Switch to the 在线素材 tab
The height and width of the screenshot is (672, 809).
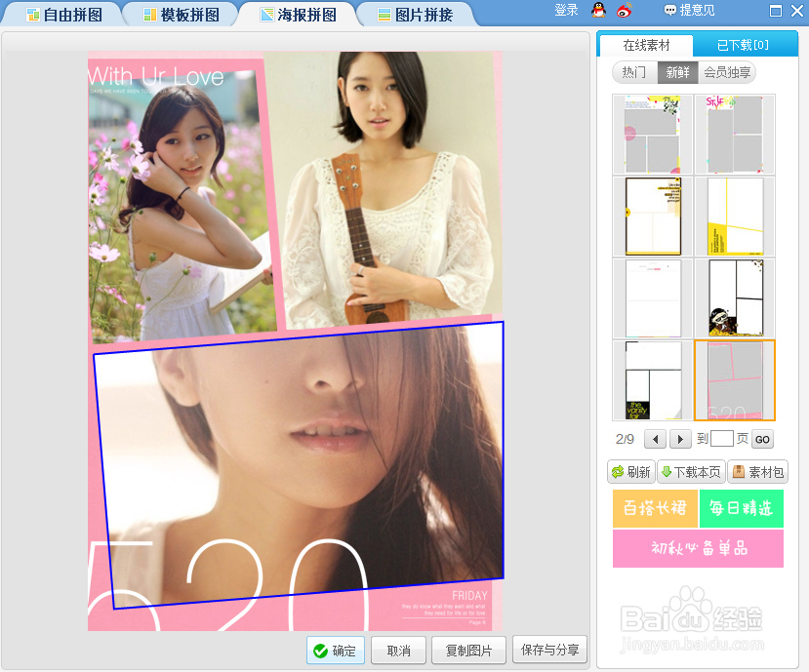tap(646, 46)
